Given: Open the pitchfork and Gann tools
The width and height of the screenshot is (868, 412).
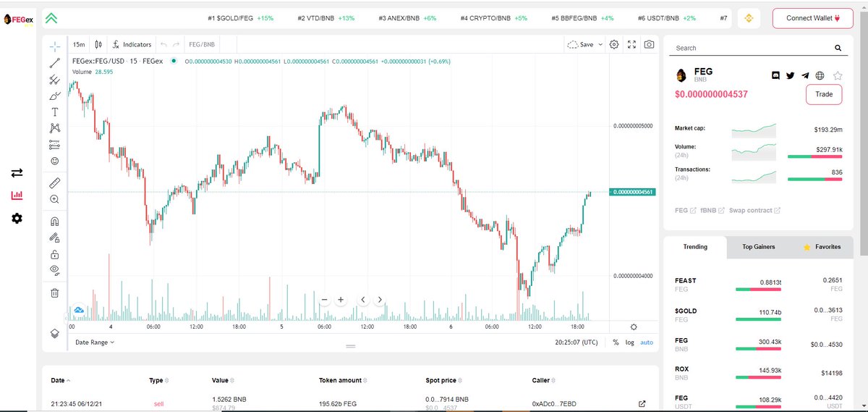Looking at the screenshot, I should coord(54,80).
